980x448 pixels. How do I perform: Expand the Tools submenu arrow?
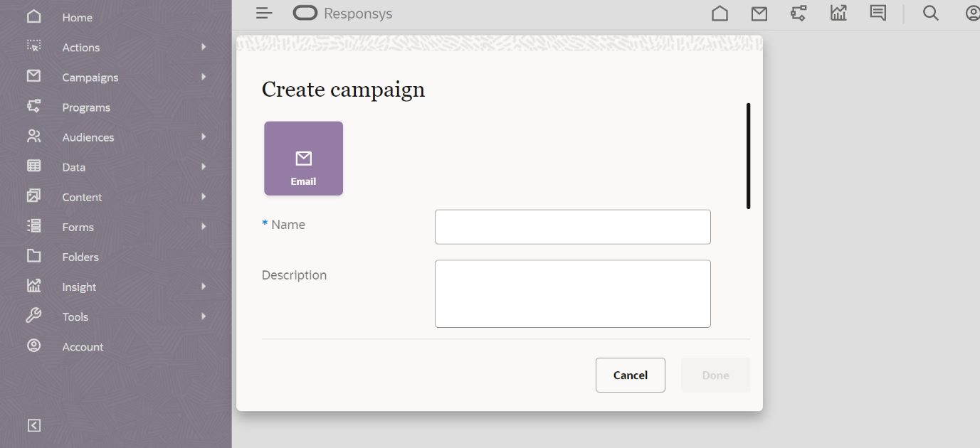(x=204, y=316)
